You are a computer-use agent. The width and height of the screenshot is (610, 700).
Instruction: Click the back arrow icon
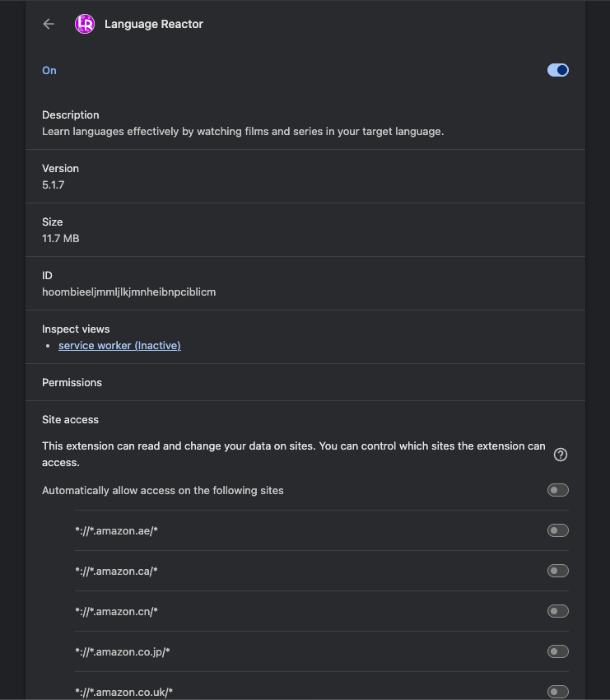(x=49, y=24)
